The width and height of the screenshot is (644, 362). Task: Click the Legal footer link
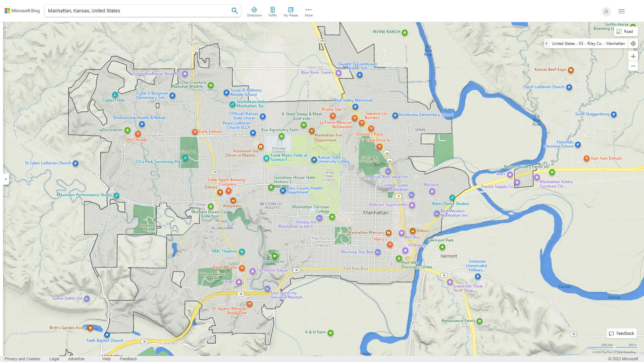(54, 359)
